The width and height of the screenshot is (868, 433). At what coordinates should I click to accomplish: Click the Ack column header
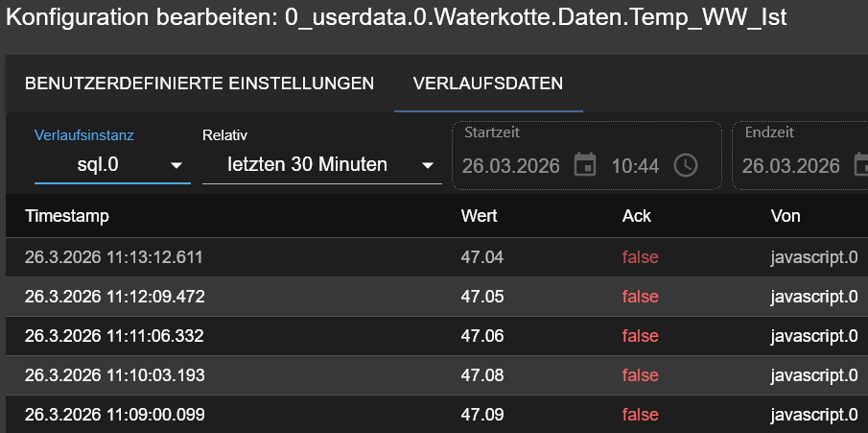(636, 216)
